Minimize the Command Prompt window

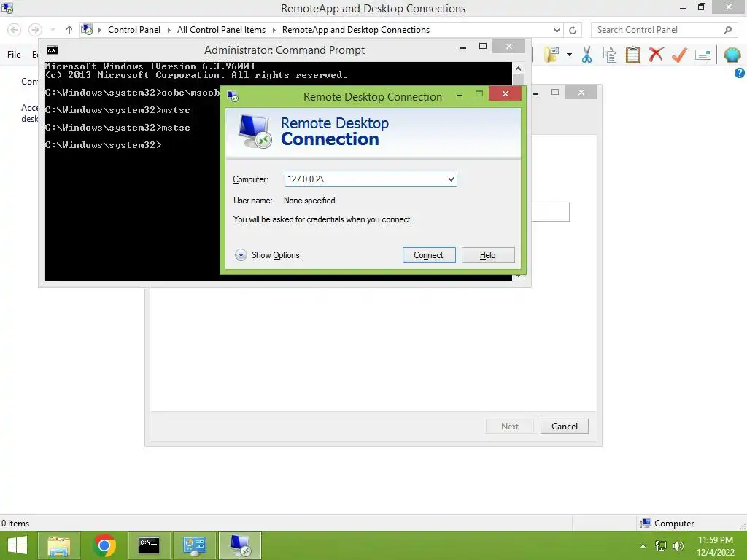coord(463,47)
